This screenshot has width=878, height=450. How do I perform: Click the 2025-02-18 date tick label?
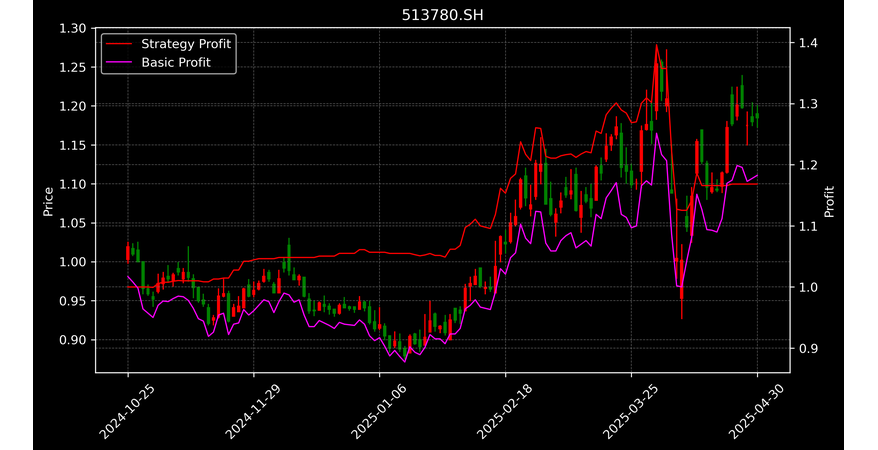point(506,410)
